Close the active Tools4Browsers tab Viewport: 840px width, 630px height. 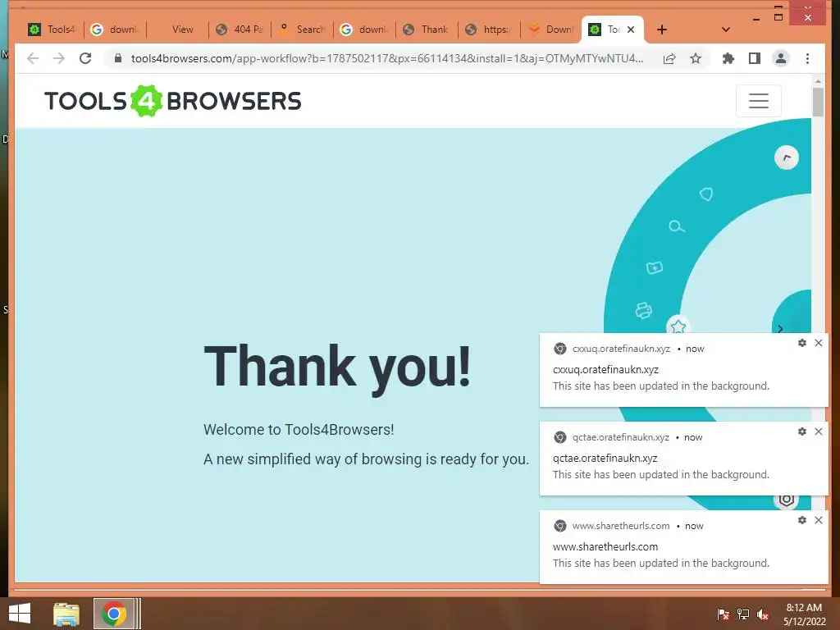[x=631, y=30]
